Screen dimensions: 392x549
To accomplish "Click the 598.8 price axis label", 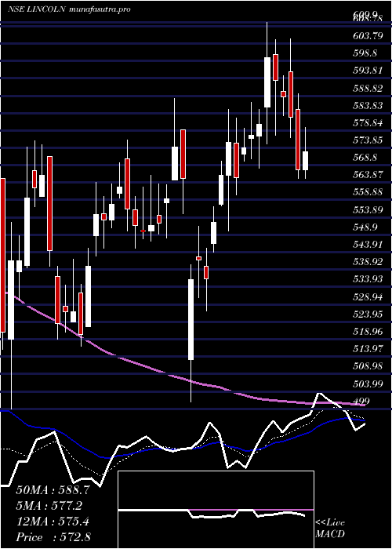I will 365,53.
